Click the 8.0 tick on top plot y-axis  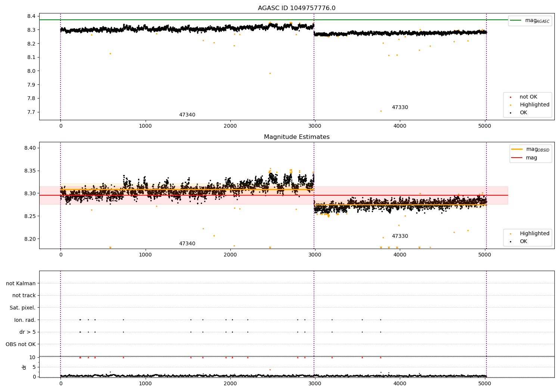click(31, 71)
